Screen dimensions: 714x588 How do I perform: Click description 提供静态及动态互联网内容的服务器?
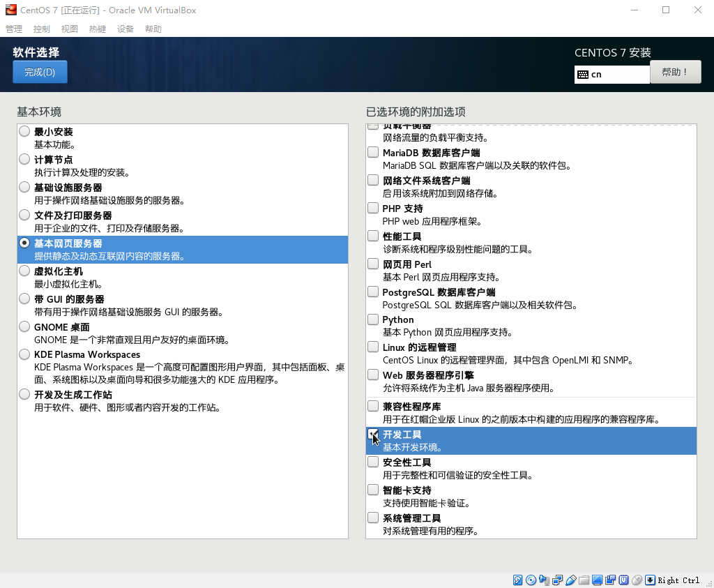click(x=109, y=256)
